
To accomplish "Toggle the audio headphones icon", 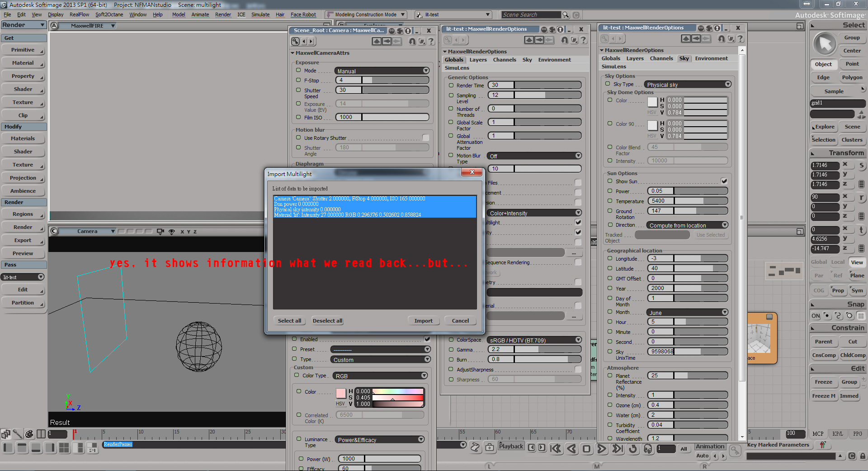I will coord(648,448).
